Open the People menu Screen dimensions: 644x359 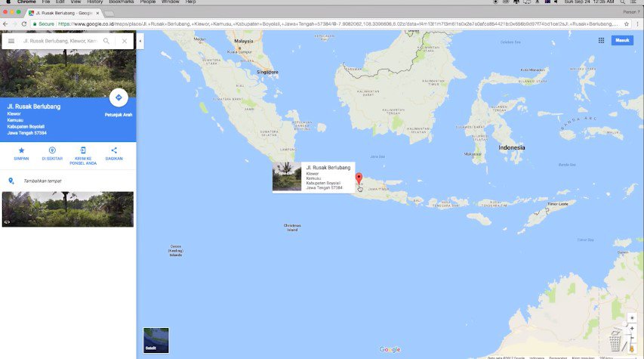[x=148, y=2]
